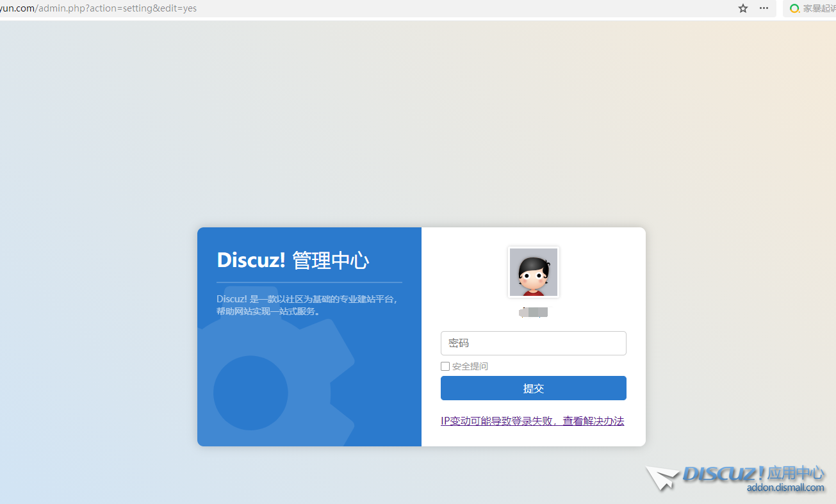
Task: Open the three-dot more options menu
Action: click(764, 8)
